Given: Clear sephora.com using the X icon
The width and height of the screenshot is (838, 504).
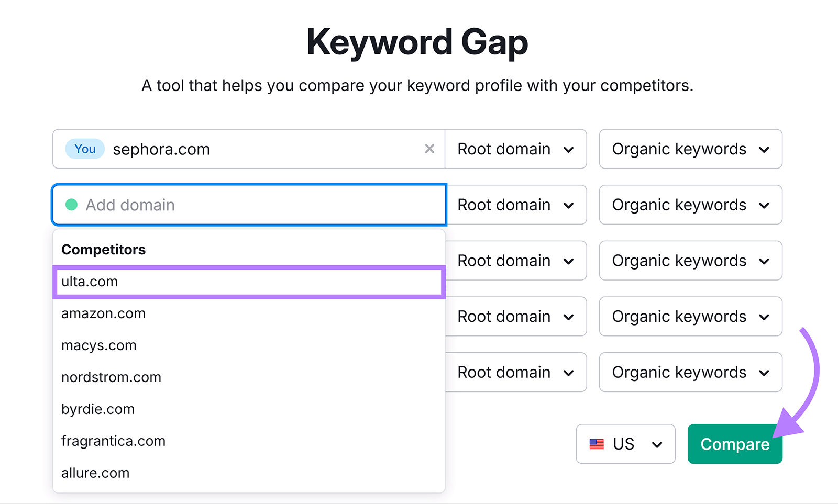Looking at the screenshot, I should (x=429, y=149).
